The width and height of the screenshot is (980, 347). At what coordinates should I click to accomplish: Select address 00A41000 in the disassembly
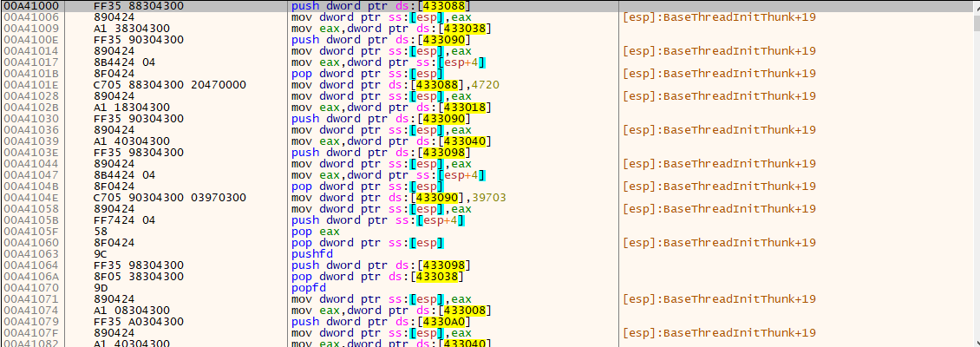tap(29, 5)
